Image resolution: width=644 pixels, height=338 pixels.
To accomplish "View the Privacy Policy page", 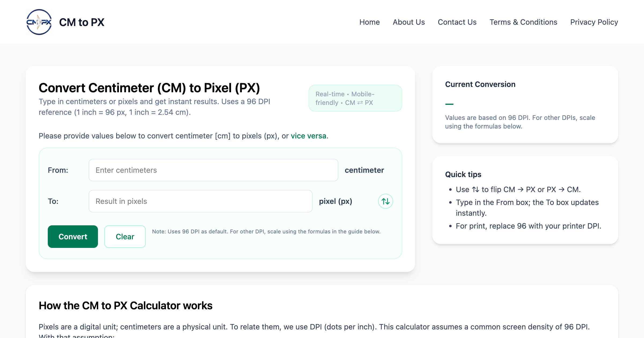I will (594, 22).
